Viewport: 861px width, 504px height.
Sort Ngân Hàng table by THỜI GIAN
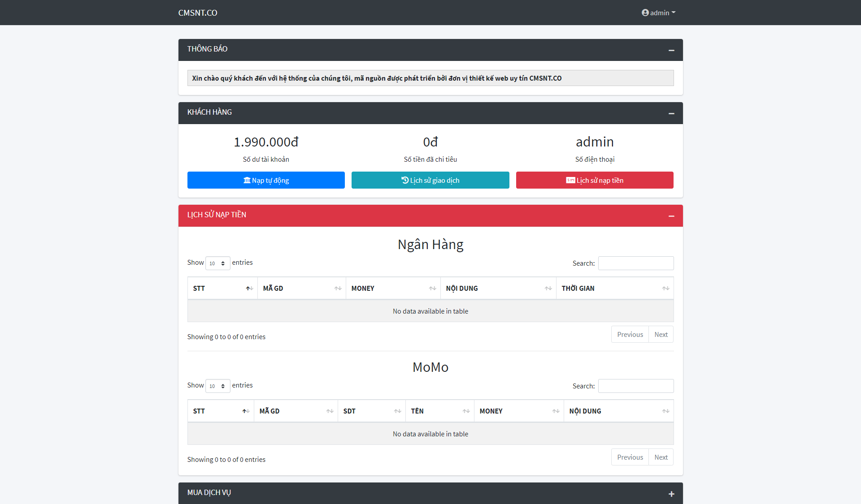(614, 289)
